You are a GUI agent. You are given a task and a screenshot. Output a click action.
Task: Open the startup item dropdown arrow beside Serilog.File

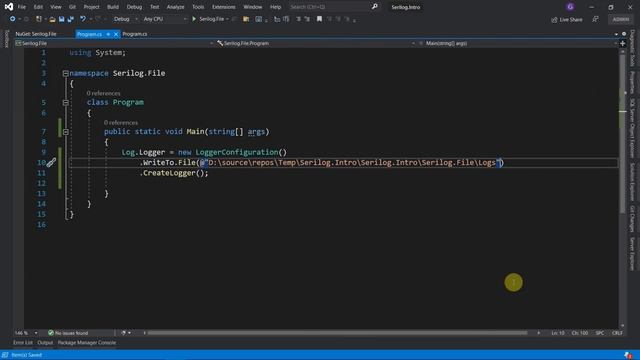pos(227,19)
